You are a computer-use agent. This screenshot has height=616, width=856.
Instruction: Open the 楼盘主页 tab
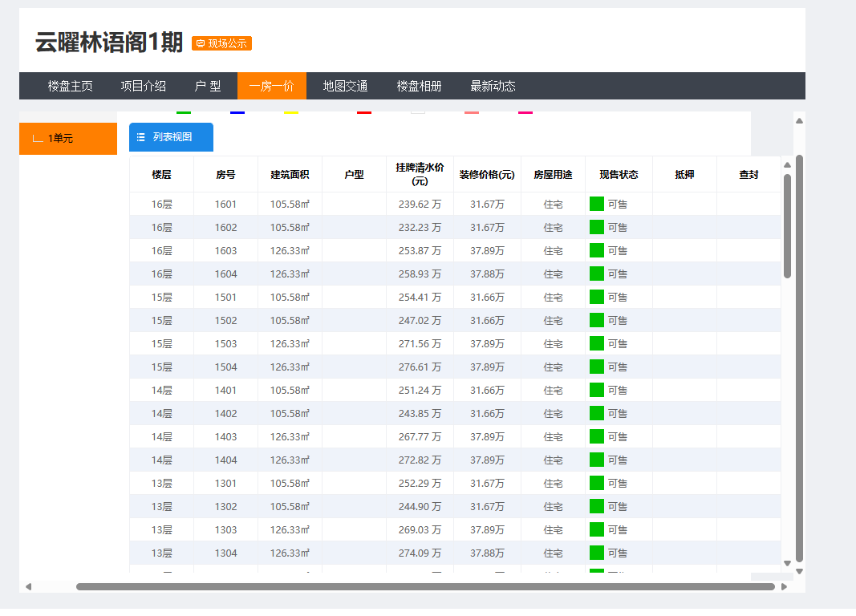coord(70,86)
